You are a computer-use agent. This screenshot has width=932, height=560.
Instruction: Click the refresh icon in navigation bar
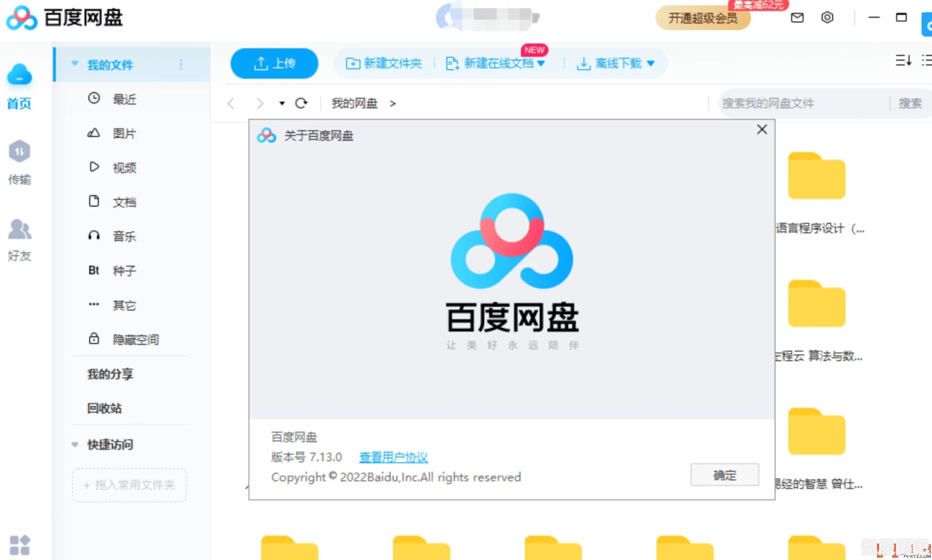click(301, 103)
